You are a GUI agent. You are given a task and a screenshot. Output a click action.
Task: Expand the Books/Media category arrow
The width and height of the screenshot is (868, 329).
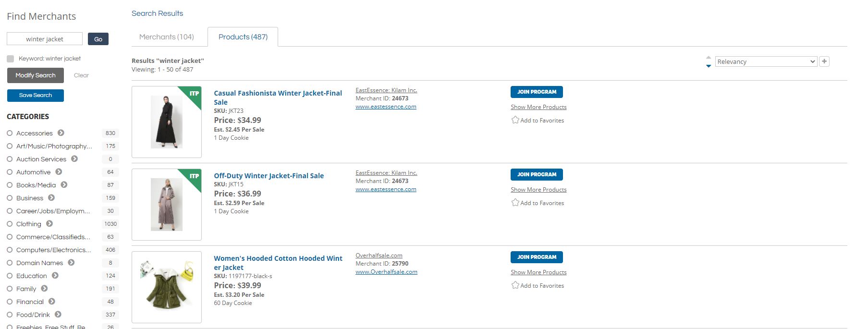click(x=64, y=185)
